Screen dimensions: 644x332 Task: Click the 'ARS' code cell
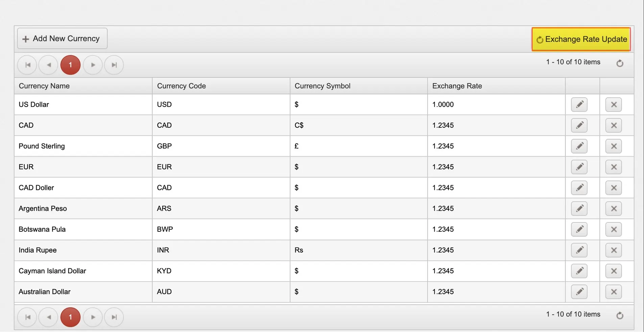click(221, 208)
